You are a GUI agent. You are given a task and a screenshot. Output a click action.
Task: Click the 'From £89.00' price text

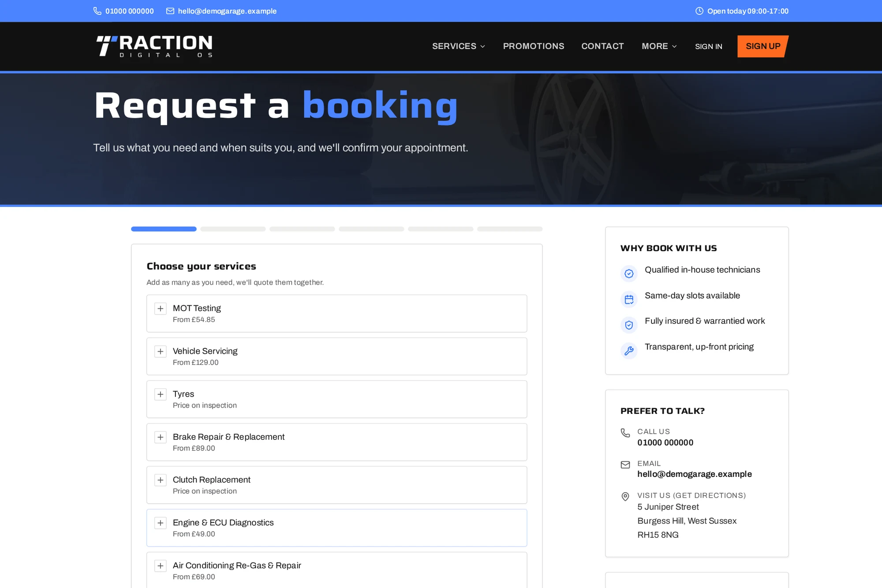(194, 448)
